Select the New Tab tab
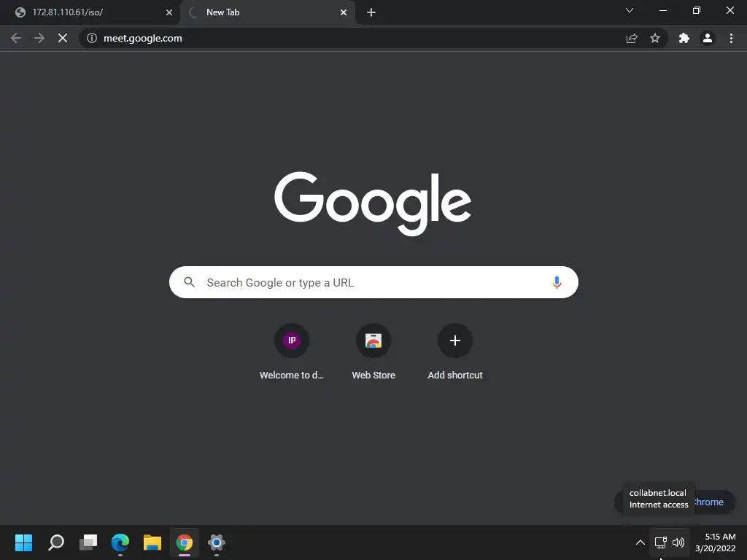Image resolution: width=747 pixels, height=560 pixels. (267, 12)
